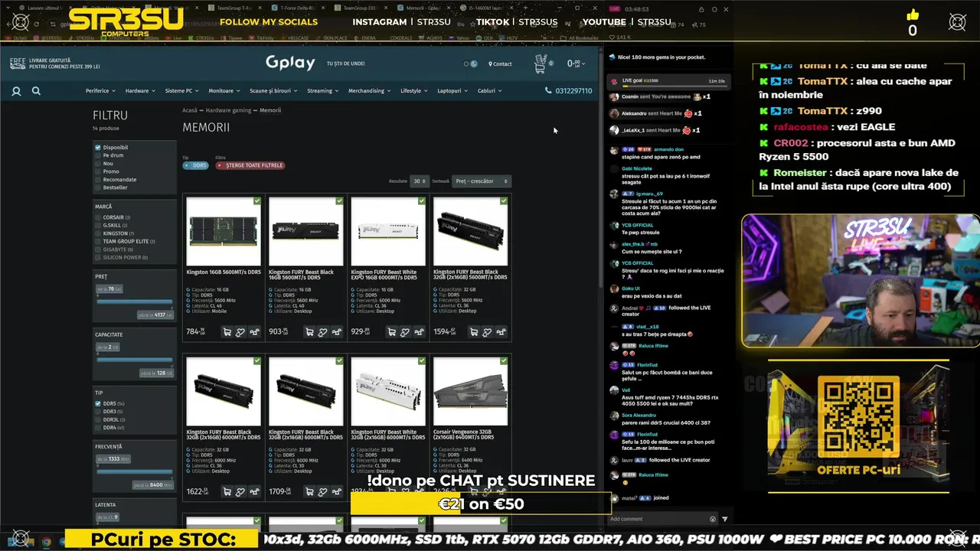This screenshot has height=551, width=980.
Task: Open the Rezultate 30 dropdown
Action: [x=420, y=181]
